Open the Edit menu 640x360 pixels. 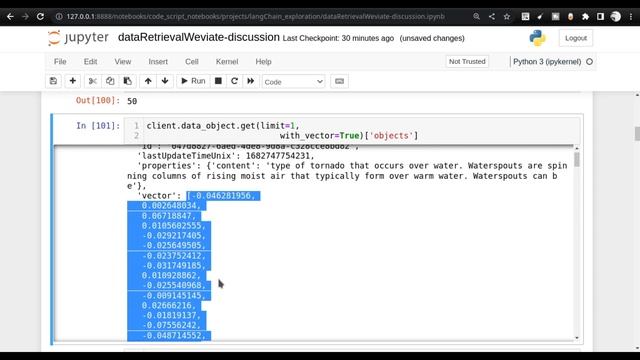(90, 62)
